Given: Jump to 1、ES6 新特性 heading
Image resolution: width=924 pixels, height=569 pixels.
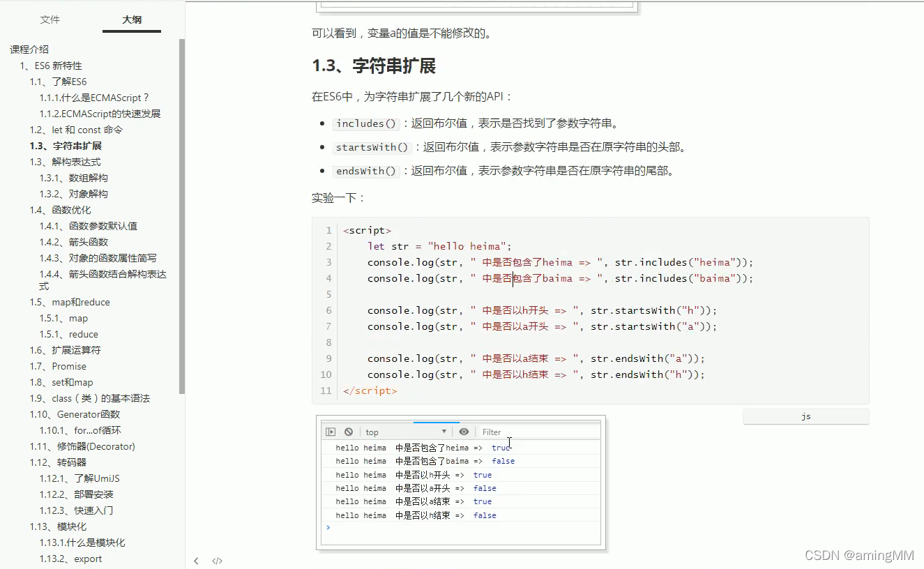Looking at the screenshot, I should click(51, 66).
